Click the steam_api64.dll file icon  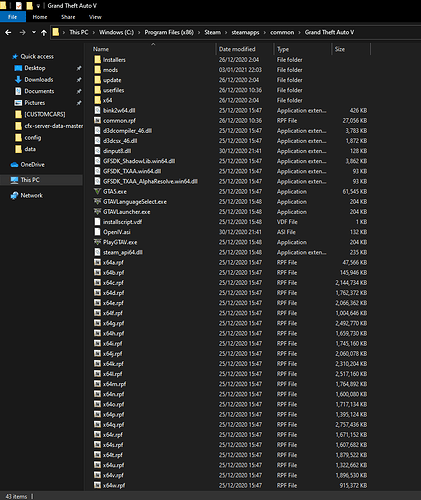pos(97,252)
